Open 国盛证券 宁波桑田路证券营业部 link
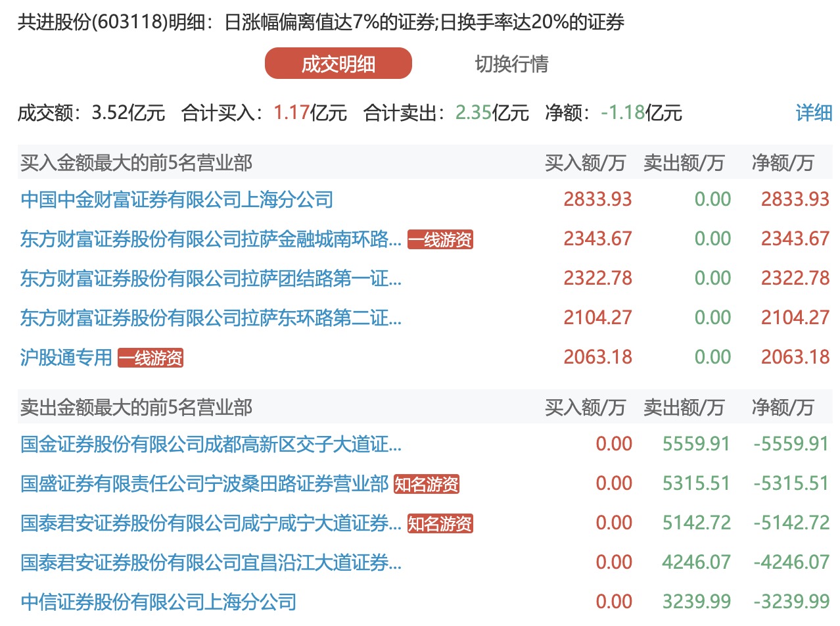The image size is (840, 626). pos(204,485)
